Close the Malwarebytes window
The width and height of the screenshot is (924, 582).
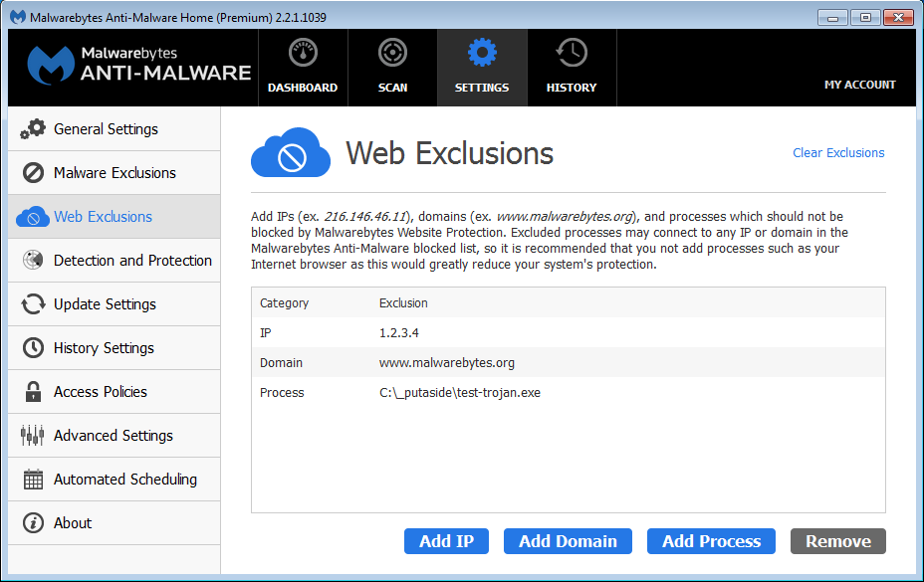(898, 17)
